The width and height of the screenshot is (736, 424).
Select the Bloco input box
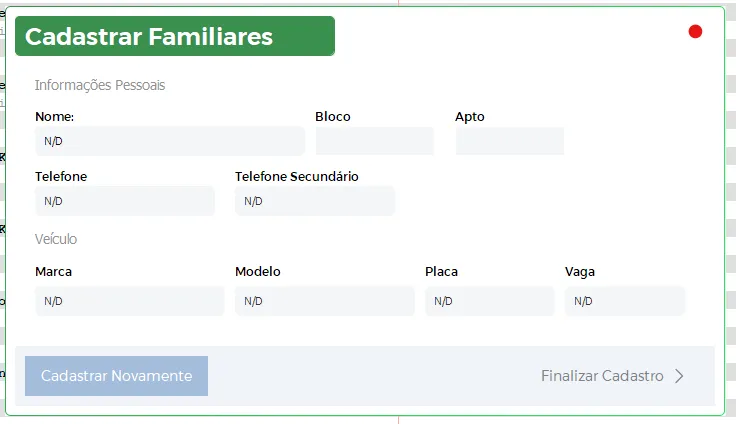(374, 141)
